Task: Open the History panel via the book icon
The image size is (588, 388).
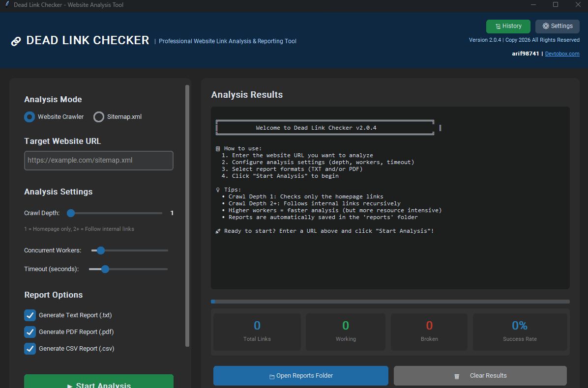Action: coord(499,26)
